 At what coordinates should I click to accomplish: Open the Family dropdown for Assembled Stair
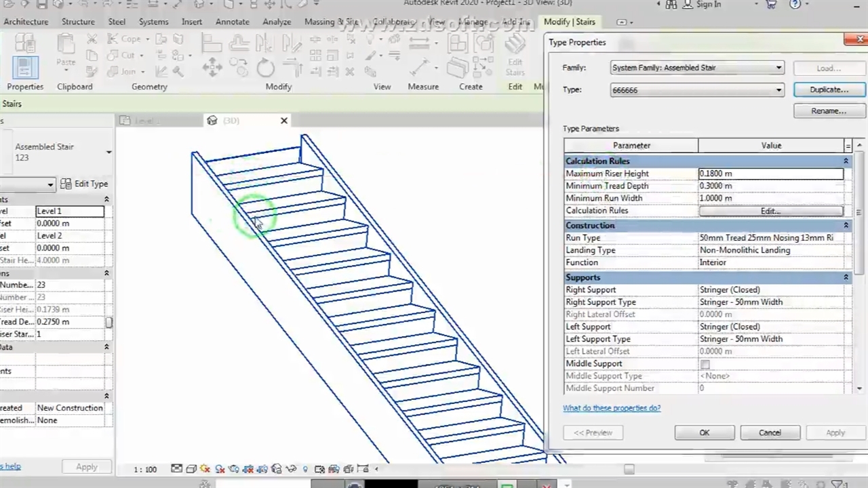pyautogui.click(x=778, y=68)
